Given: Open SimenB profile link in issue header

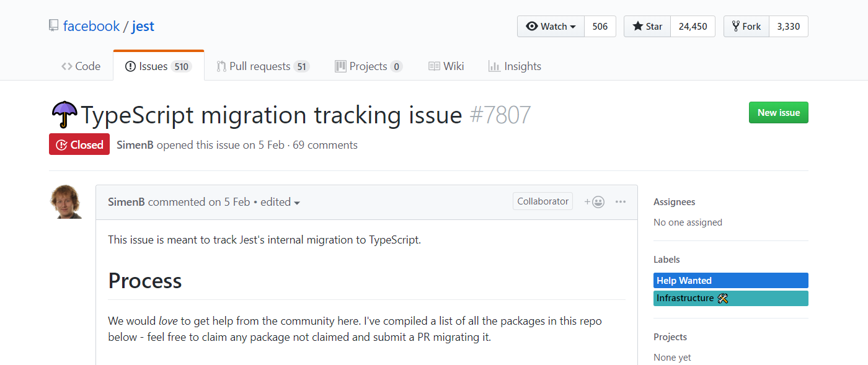Looking at the screenshot, I should pos(135,145).
